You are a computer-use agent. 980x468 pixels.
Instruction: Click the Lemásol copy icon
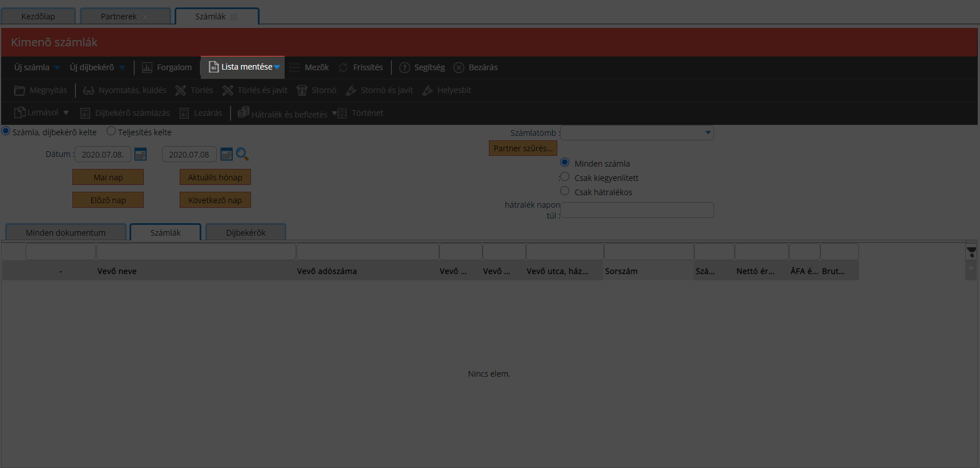pos(19,113)
